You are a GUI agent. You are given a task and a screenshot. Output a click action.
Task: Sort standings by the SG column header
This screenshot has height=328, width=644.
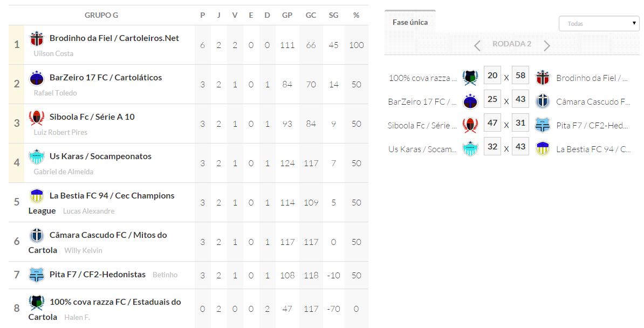(333, 15)
